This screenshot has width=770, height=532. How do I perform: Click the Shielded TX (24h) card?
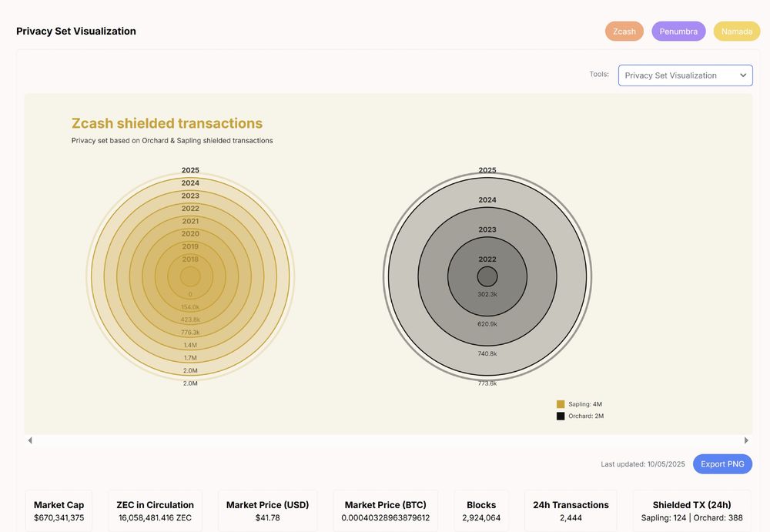tap(692, 511)
